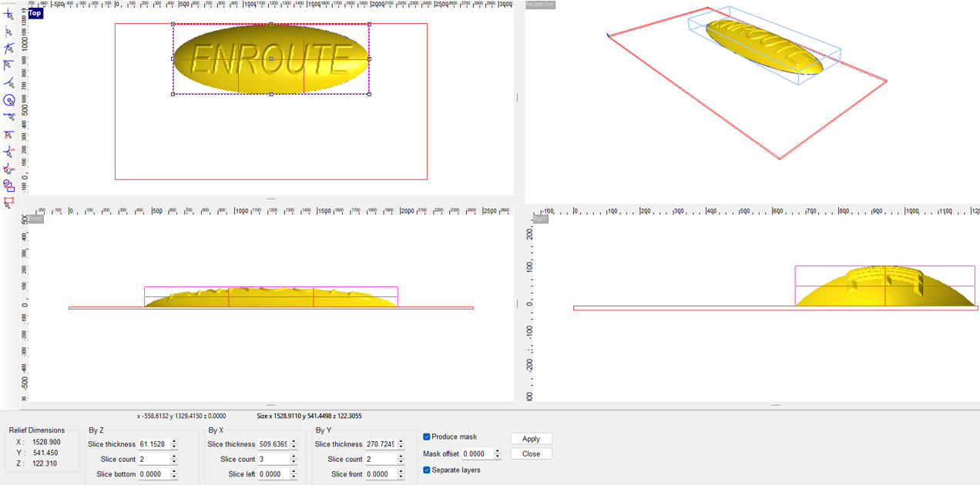Edit the By Z slice thickness field
980x485 pixels.
[x=153, y=444]
